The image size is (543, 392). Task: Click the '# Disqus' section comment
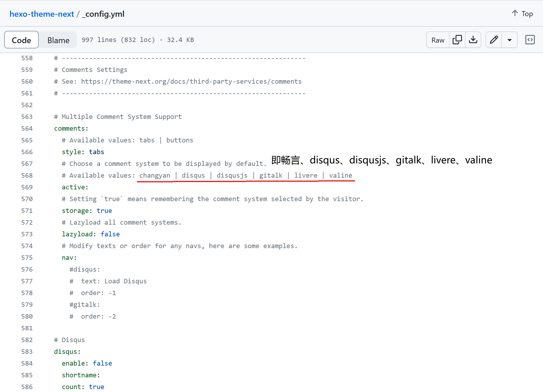click(x=69, y=340)
